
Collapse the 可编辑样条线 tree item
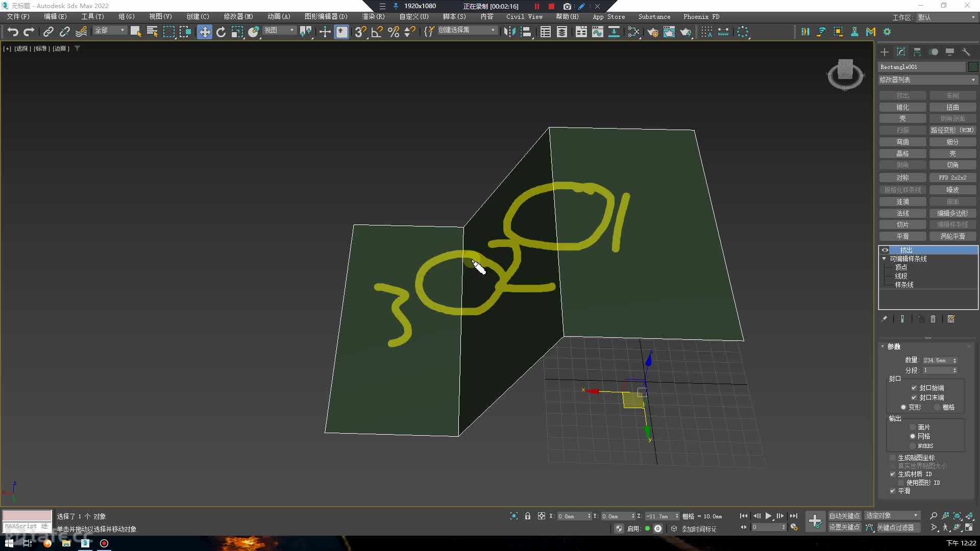tap(885, 259)
